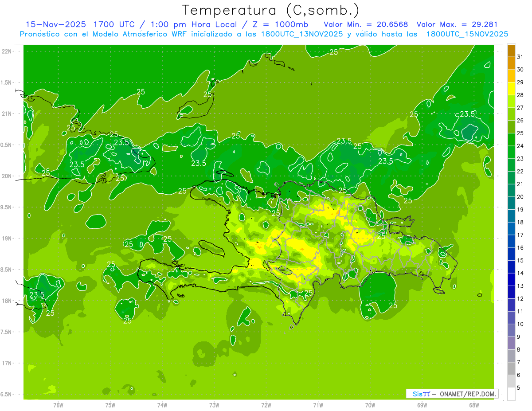The width and height of the screenshot is (532, 411).
Task: Click legend value 5
Action: tap(519, 388)
